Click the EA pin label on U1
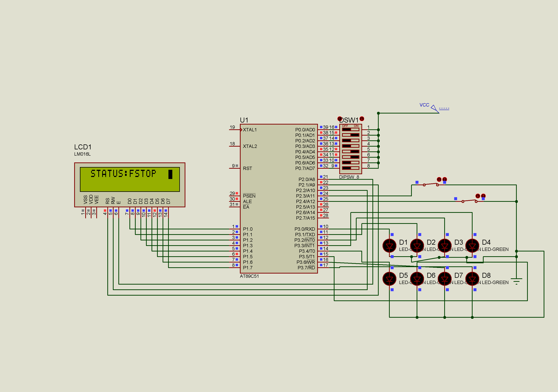The image size is (558, 392). 246,207
